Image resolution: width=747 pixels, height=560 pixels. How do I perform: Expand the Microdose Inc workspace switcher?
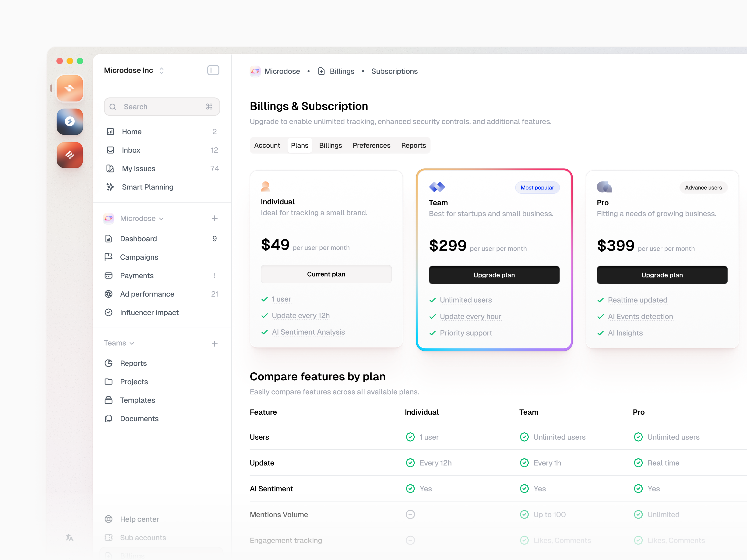134,70
